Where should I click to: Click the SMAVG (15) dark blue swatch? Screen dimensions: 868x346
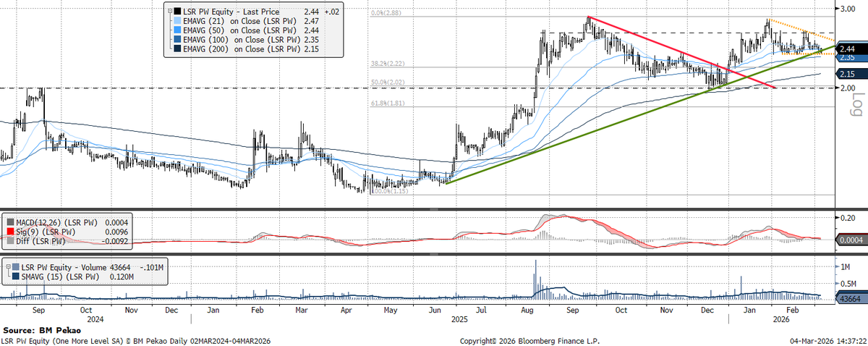[x=16, y=275]
